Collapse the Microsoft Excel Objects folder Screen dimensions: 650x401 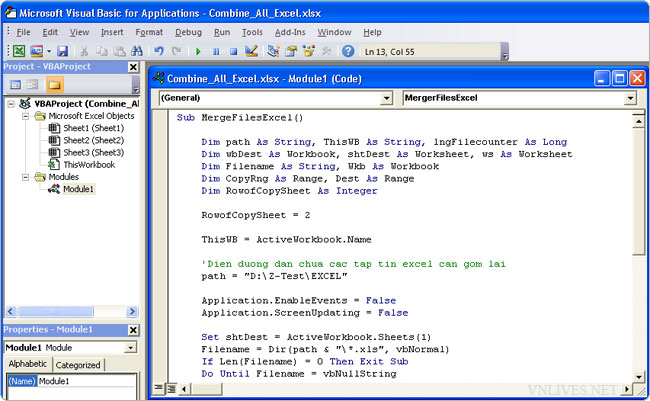[26, 116]
